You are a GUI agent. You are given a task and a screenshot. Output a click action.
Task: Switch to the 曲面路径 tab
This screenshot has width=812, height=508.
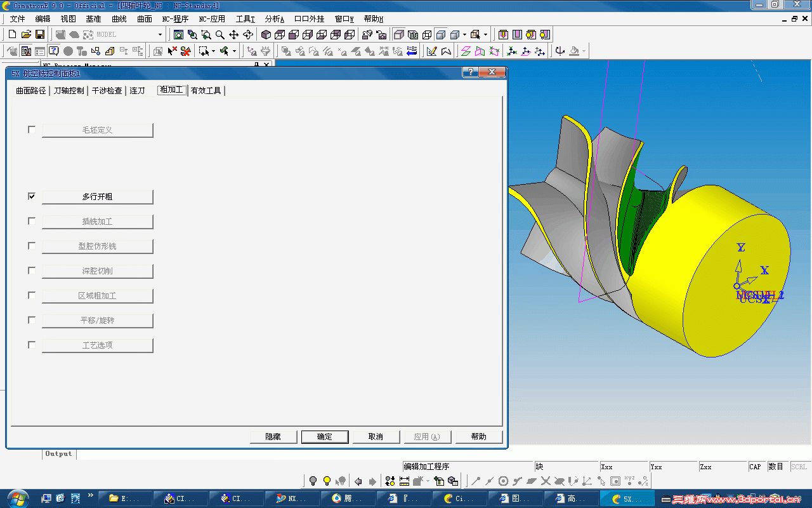31,91
